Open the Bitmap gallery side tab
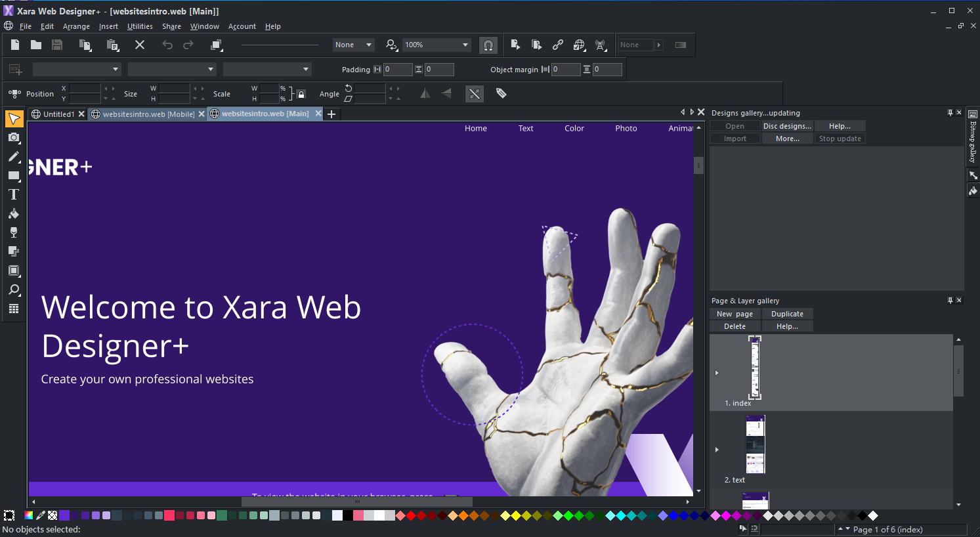 (973, 136)
